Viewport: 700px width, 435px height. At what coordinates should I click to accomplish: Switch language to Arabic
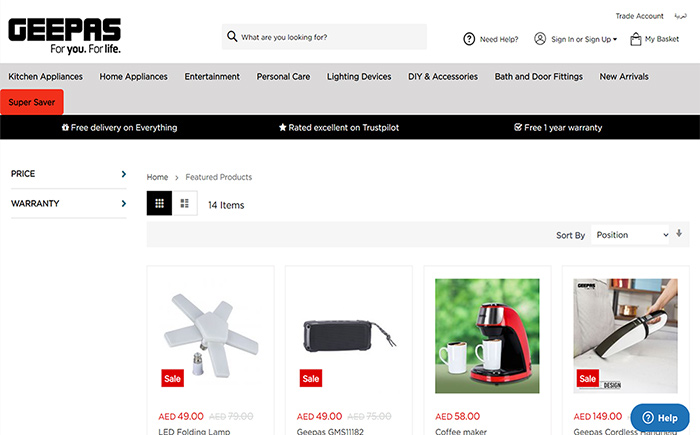(680, 16)
